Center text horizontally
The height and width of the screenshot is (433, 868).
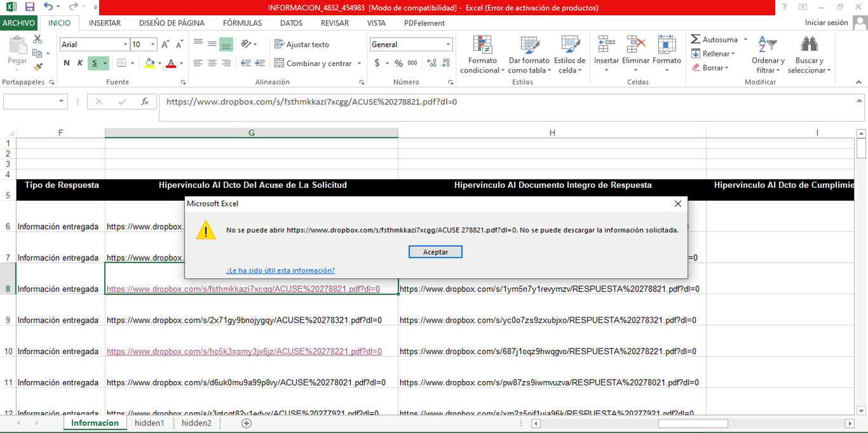(x=212, y=63)
